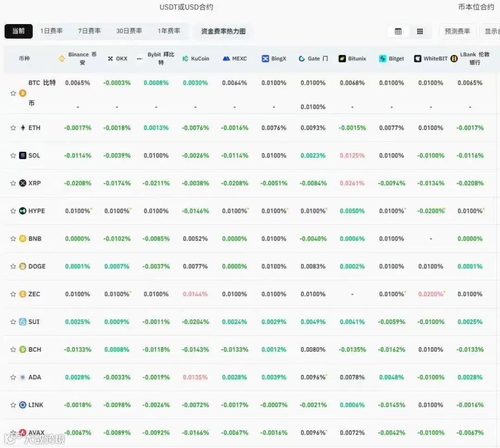Click the ZEC coin icon
The height and width of the screenshot is (448, 500).
[23, 294]
